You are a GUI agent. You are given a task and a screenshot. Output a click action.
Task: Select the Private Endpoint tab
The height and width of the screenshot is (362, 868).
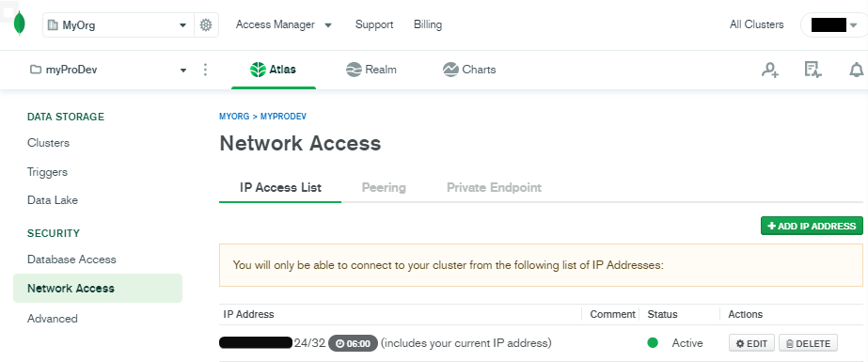494,188
